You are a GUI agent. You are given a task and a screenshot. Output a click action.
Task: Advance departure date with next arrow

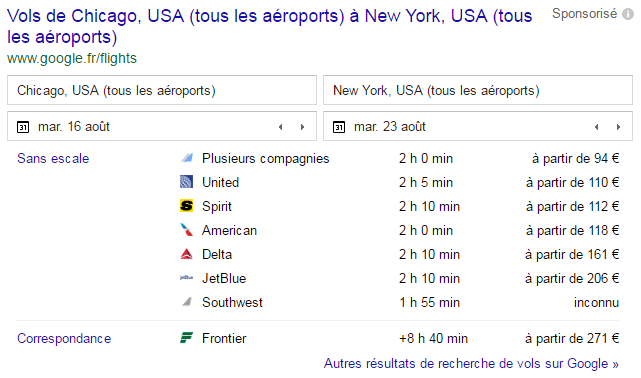pos(303,127)
